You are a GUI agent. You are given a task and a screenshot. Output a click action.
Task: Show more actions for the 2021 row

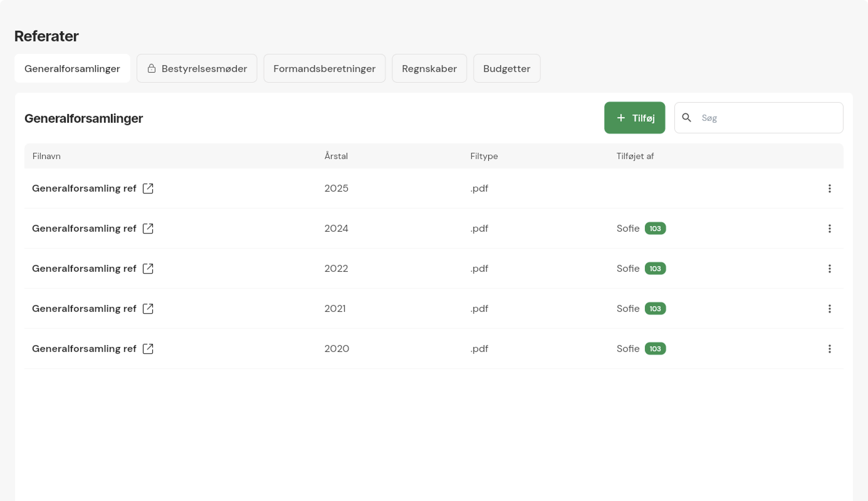coord(829,309)
